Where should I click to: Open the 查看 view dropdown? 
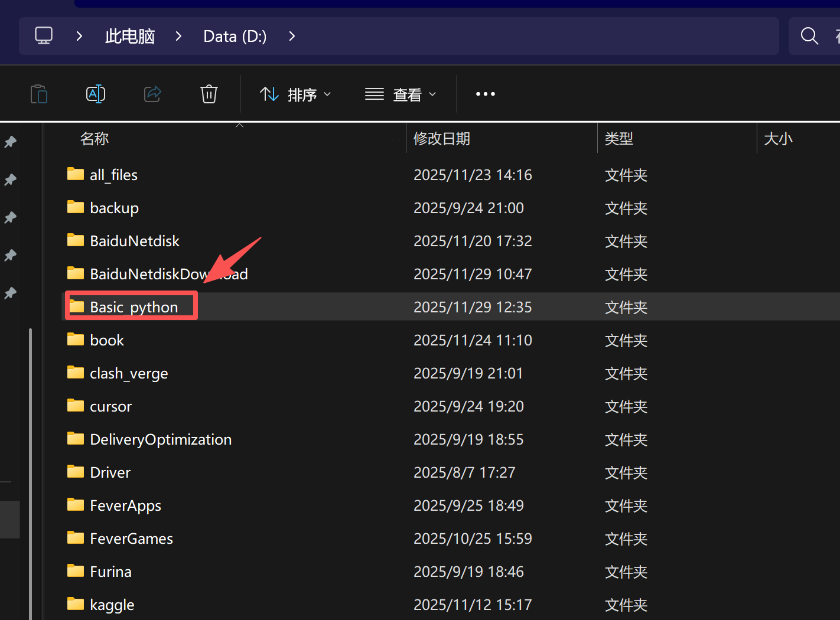click(x=401, y=94)
